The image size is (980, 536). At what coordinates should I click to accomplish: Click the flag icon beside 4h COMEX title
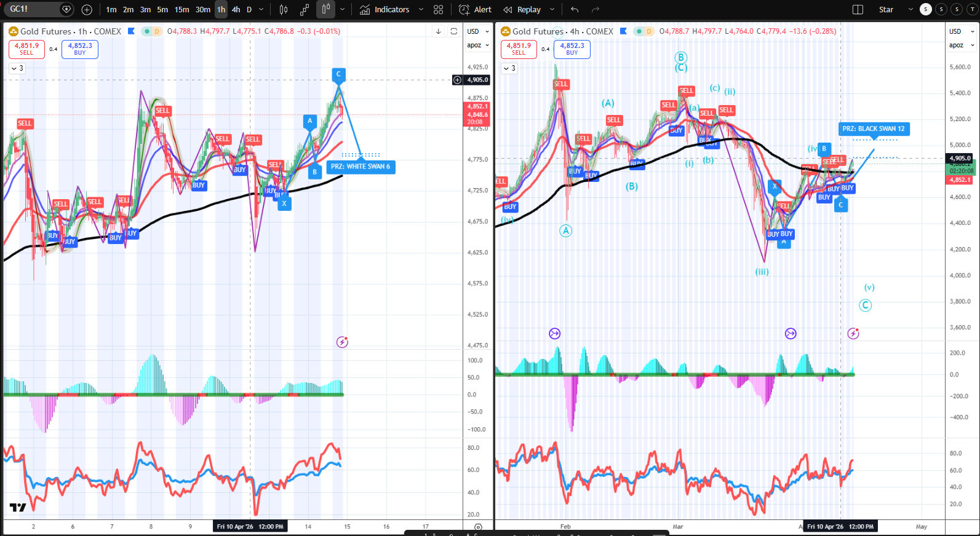pyautogui.click(x=623, y=31)
